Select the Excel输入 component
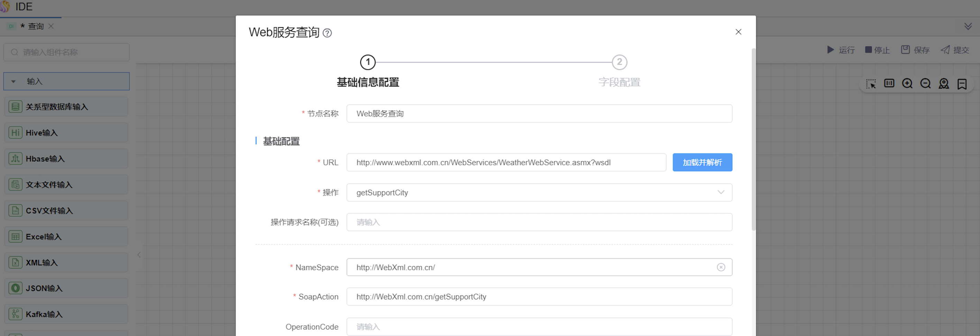This screenshot has width=980, height=336. 66,236
